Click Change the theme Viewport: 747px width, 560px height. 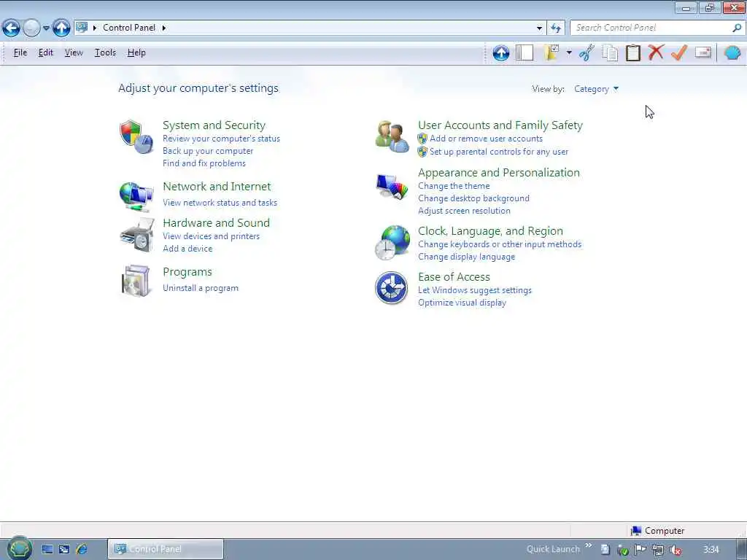click(x=454, y=186)
